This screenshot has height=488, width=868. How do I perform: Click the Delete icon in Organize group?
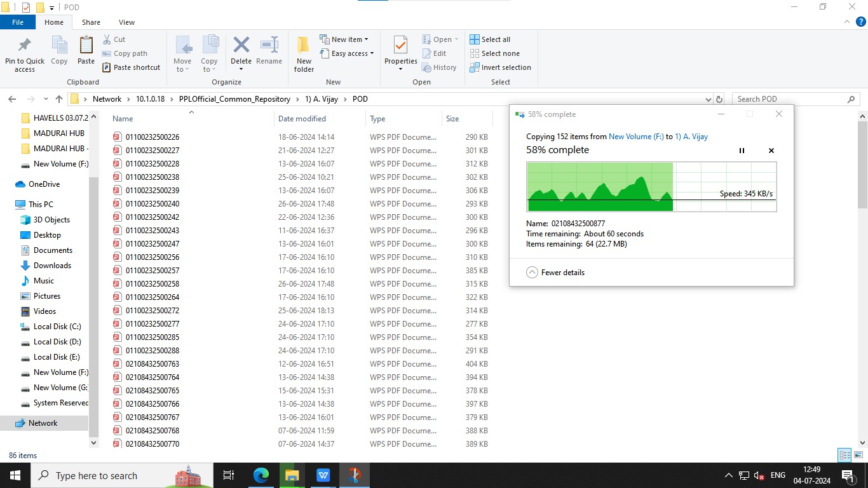point(241,46)
